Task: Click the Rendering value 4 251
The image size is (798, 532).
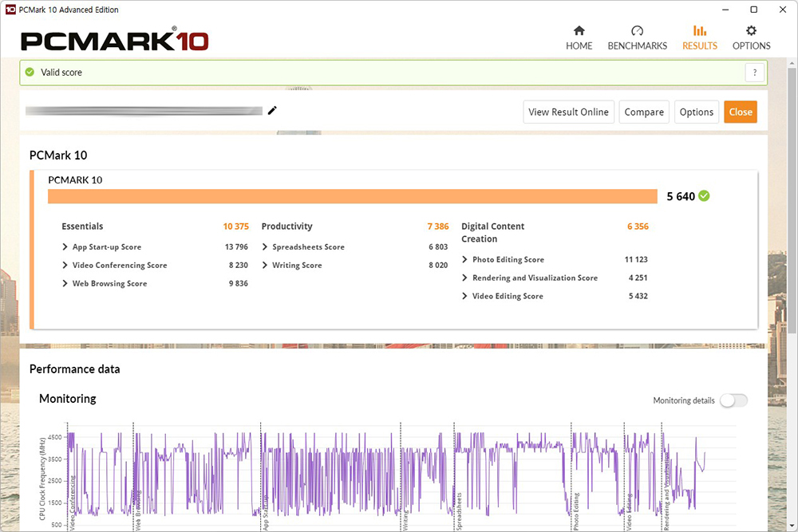Action: [638, 278]
